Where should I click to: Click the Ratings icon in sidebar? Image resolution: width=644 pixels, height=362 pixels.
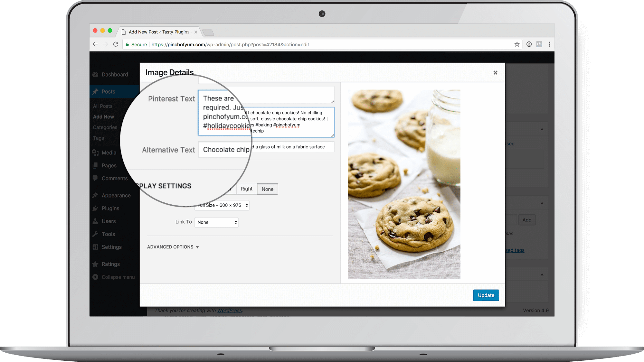click(96, 264)
